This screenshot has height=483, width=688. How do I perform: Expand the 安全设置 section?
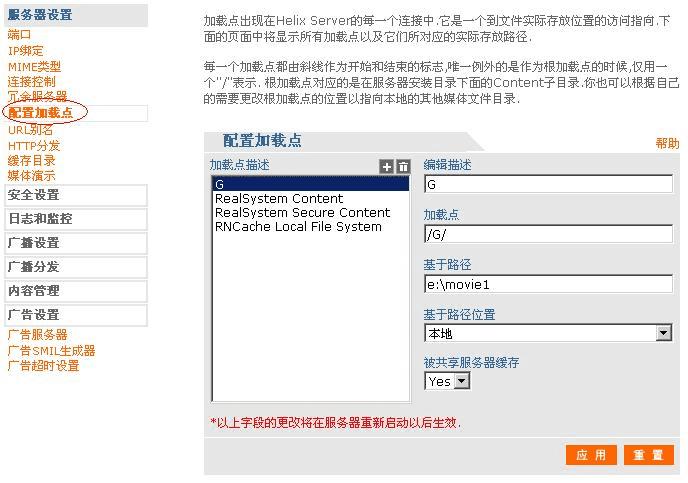[34, 195]
